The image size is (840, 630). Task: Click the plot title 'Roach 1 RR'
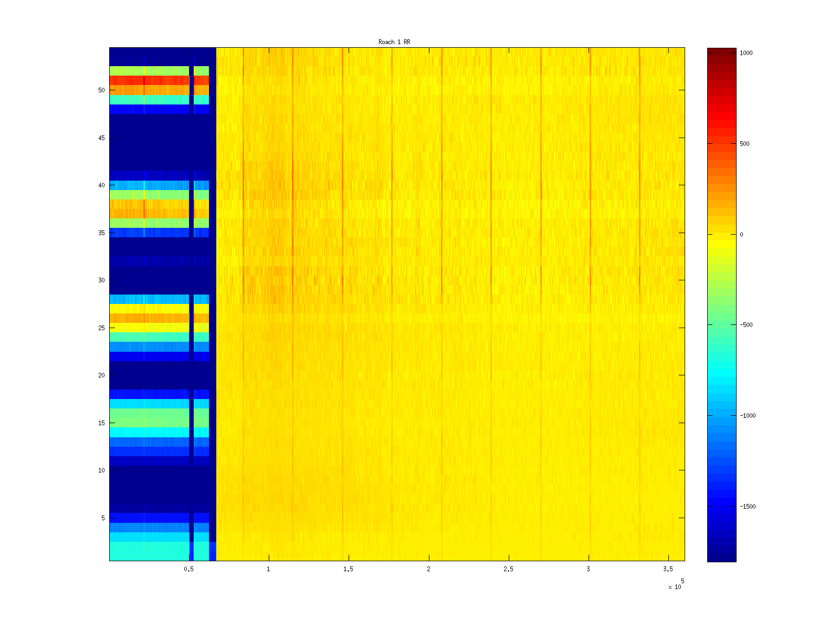pyautogui.click(x=394, y=42)
